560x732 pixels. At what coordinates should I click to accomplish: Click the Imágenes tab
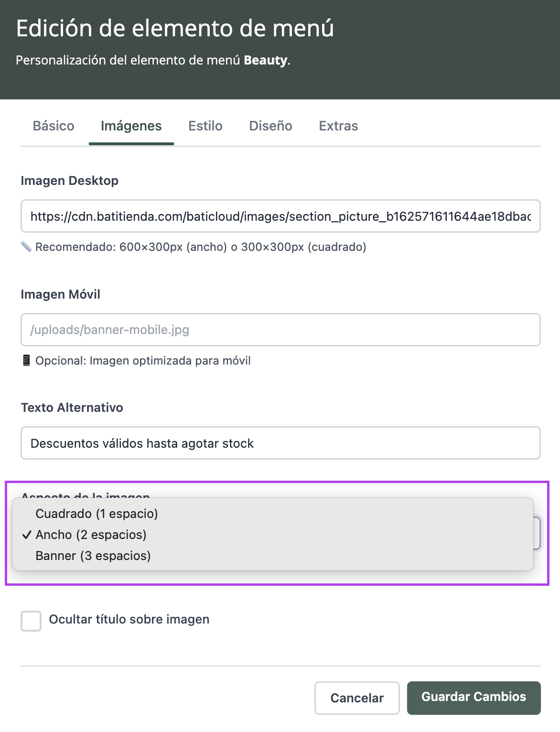pyautogui.click(x=131, y=126)
